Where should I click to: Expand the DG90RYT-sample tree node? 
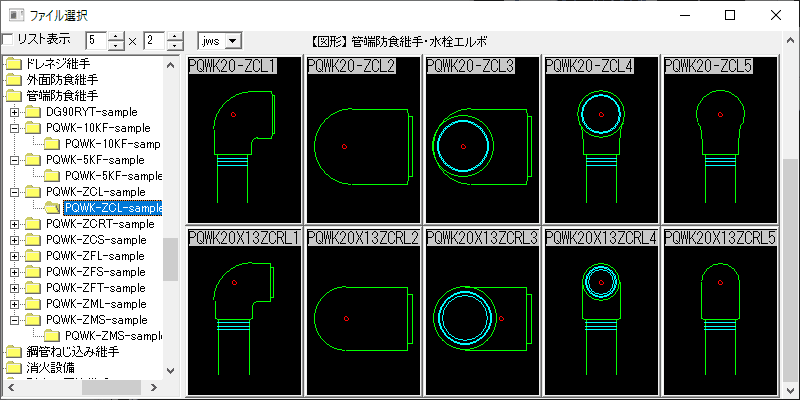coord(14,112)
